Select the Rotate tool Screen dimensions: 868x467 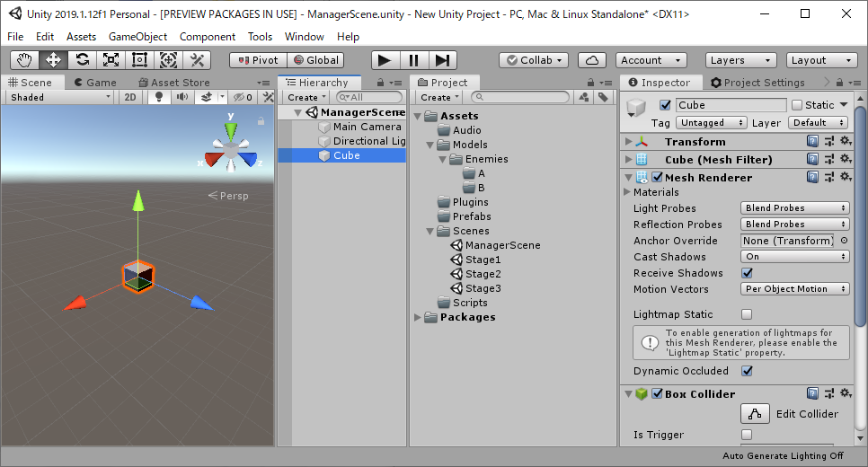pos(83,60)
